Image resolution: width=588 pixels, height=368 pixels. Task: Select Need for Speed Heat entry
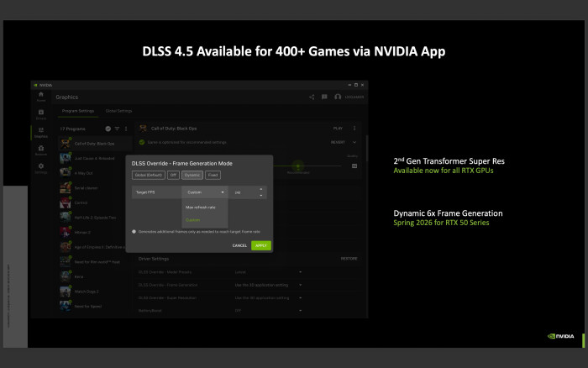tap(96, 262)
